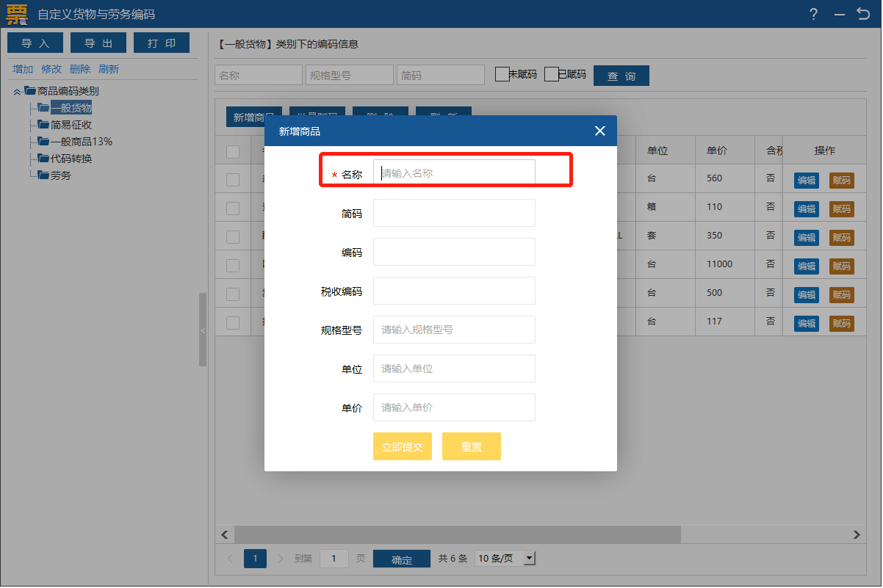The width and height of the screenshot is (883, 588).
Task: Click the 劳务 folder icon
Action: coord(43,175)
